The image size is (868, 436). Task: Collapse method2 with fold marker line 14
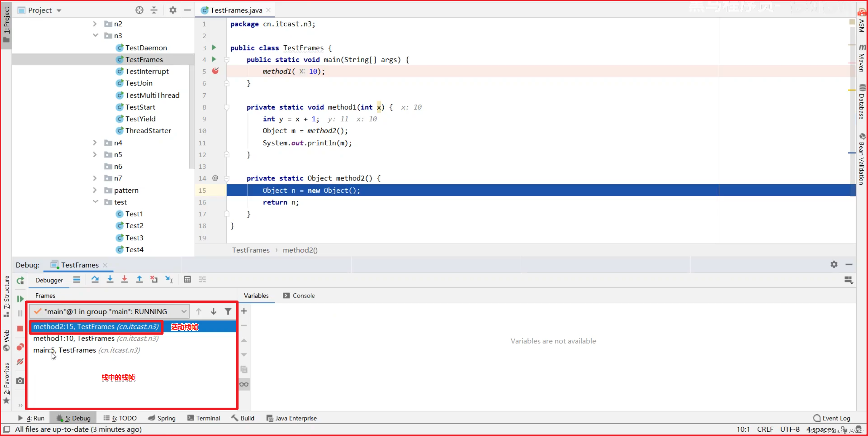tap(227, 178)
